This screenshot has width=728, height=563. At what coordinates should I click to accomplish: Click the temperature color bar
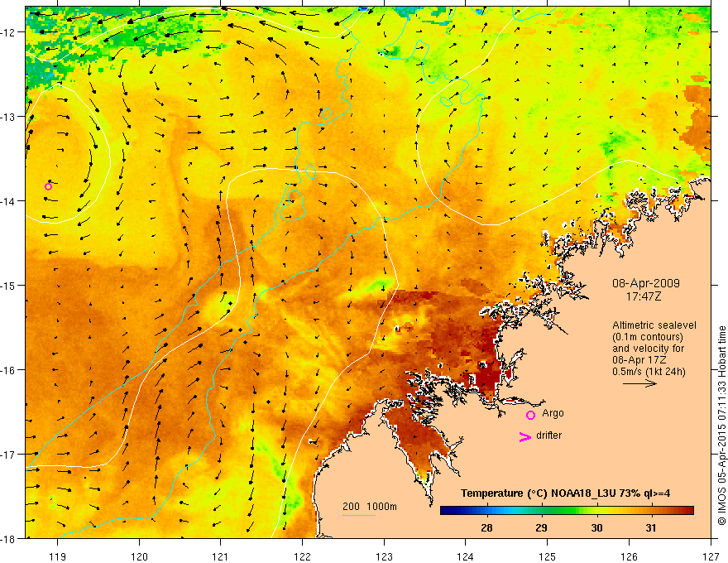(567, 511)
